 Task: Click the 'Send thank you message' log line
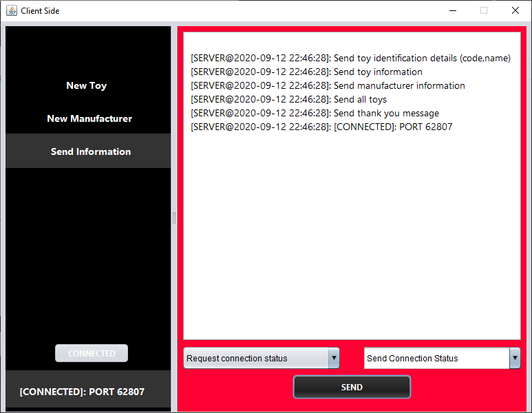pyautogui.click(x=315, y=113)
